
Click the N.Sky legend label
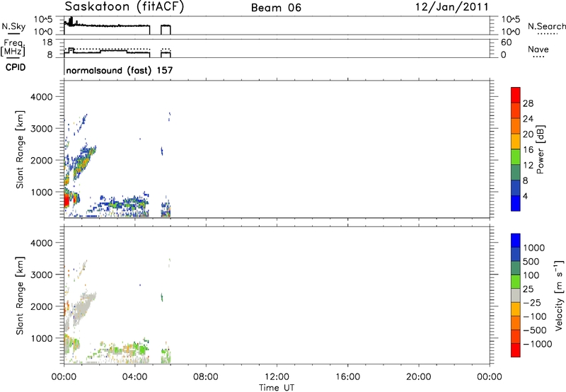click(x=13, y=26)
